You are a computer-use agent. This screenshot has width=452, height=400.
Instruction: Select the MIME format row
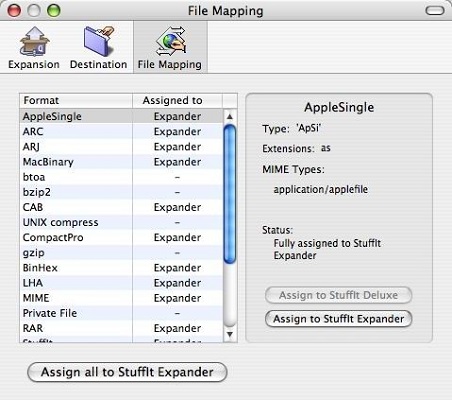121,298
